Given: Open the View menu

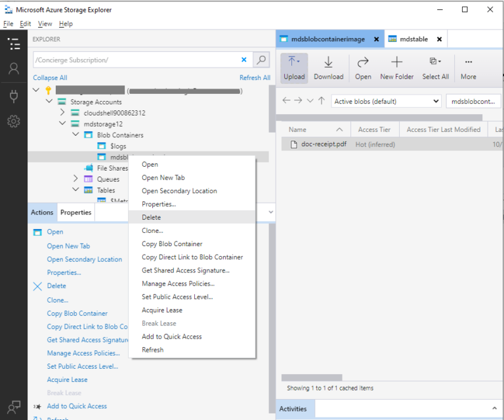Looking at the screenshot, I should coord(45,24).
